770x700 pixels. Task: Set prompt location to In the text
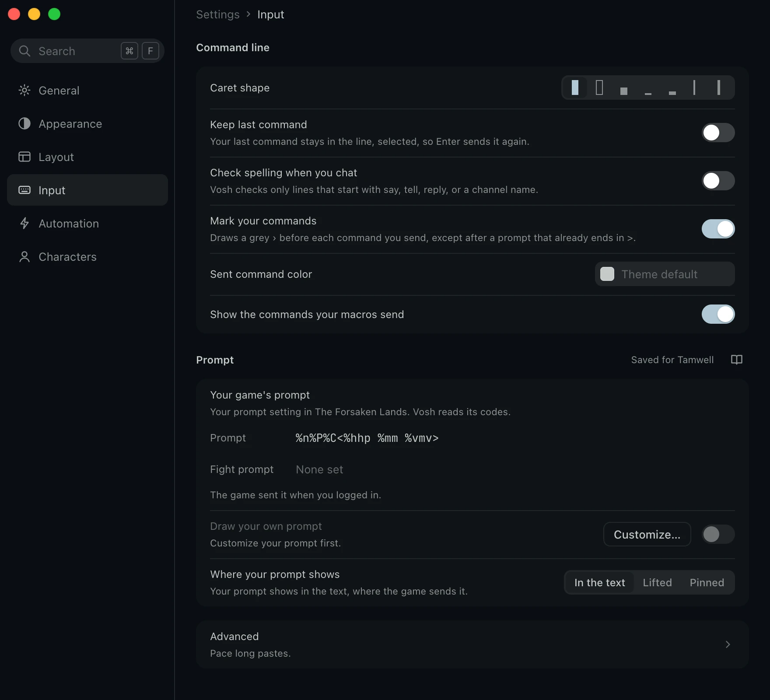coord(599,582)
